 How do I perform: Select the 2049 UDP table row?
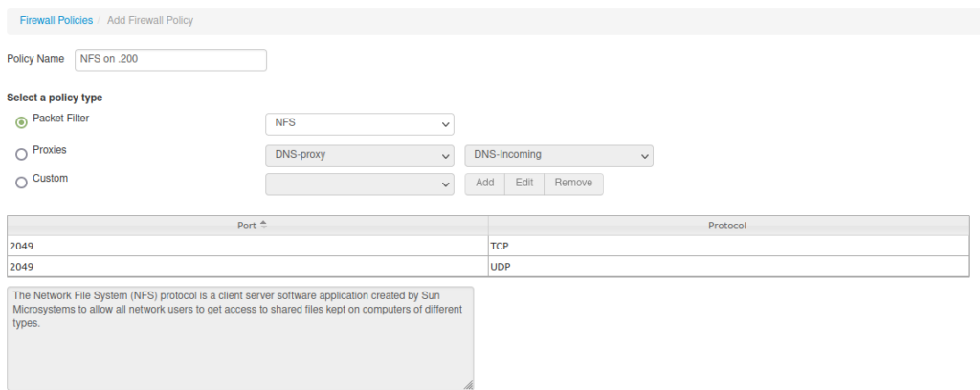click(488, 267)
